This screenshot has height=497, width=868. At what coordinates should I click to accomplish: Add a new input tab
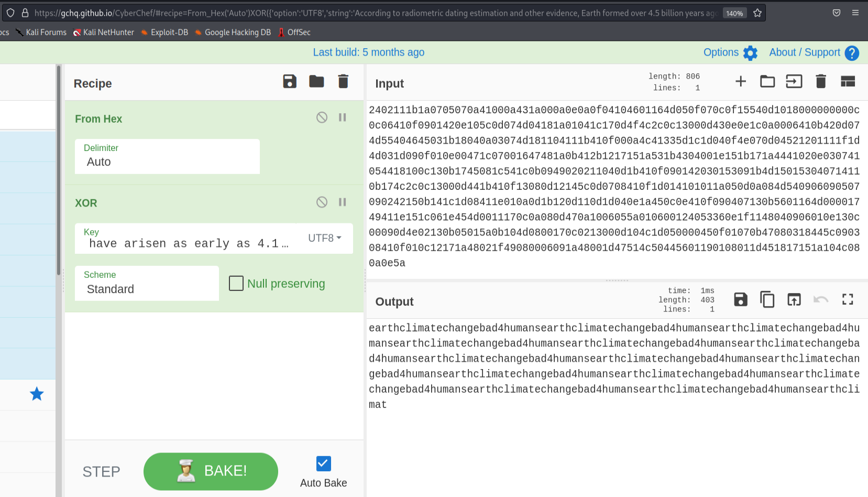point(740,82)
